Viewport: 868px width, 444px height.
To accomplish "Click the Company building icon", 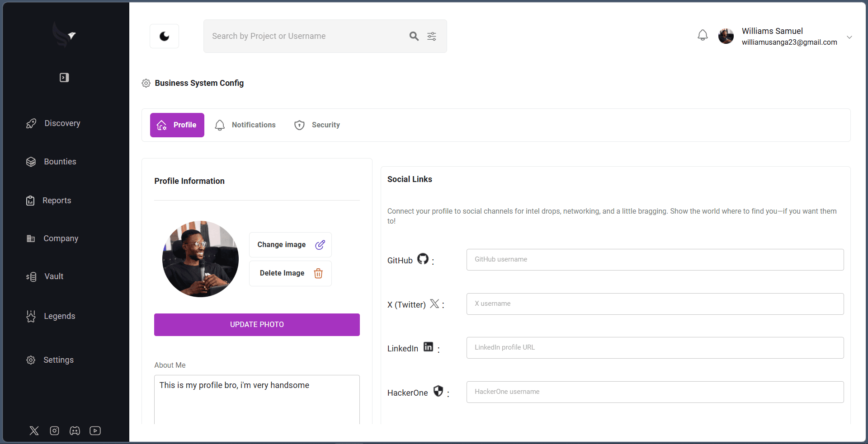I will tap(31, 238).
